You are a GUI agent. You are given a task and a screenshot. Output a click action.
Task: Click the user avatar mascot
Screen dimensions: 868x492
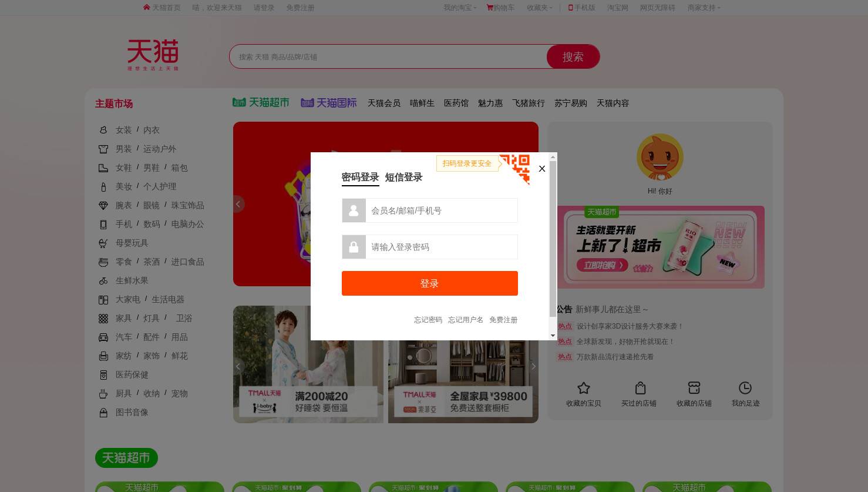coord(660,157)
